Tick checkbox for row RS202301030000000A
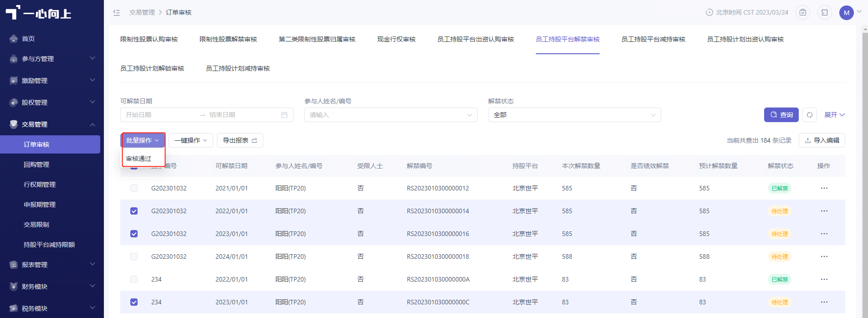Screen dimensions: 868x318 click(134, 279)
